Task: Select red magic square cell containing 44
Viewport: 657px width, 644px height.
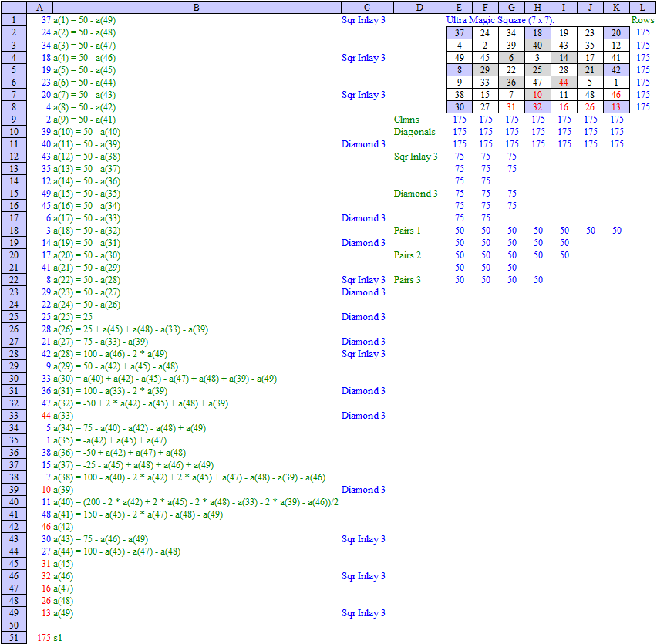Action: coord(564,82)
